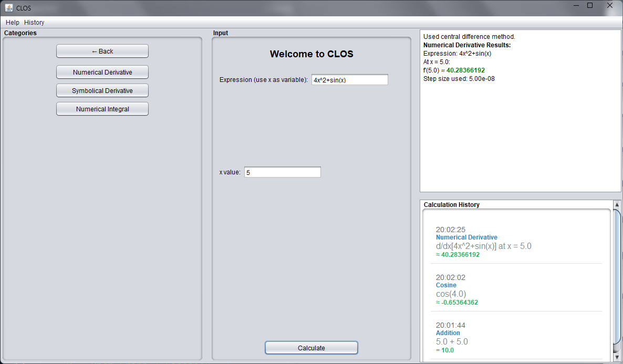Focus the Expression input field
Viewport: 623px width, 364px height.
[x=349, y=80]
